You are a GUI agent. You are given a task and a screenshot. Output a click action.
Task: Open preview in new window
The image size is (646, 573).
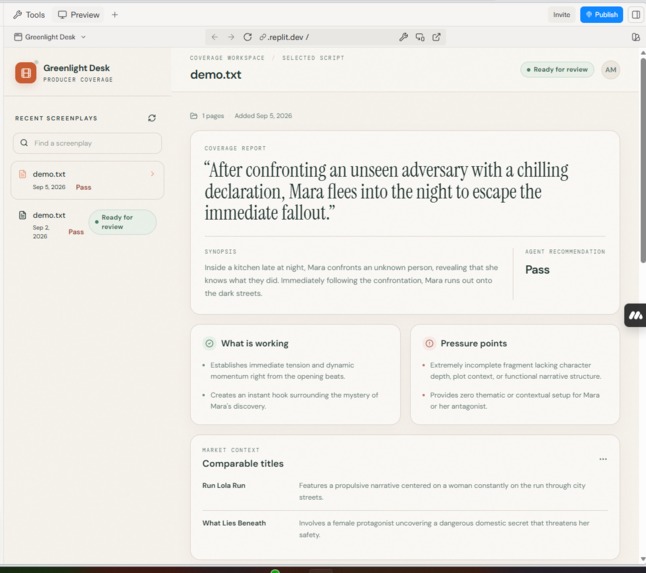[x=436, y=37]
